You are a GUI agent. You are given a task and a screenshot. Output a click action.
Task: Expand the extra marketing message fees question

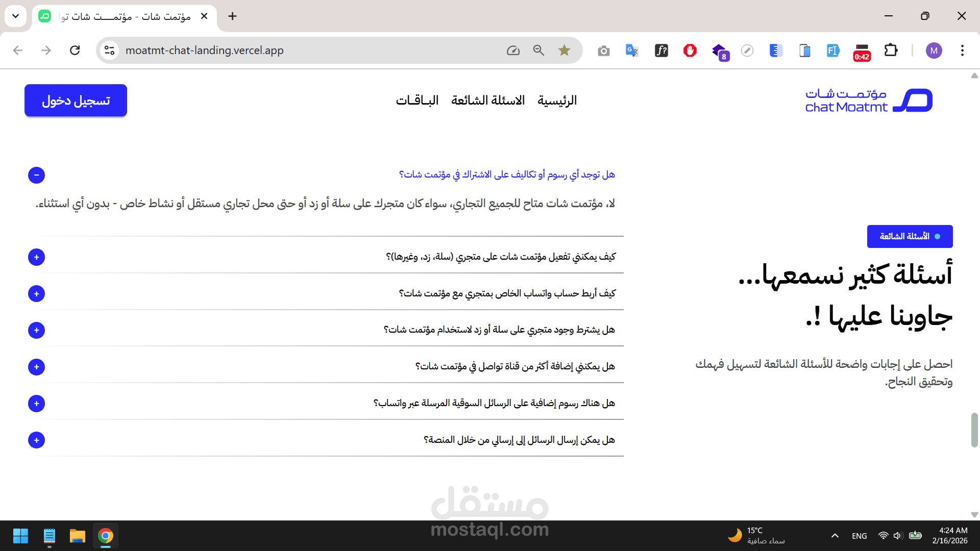click(x=36, y=404)
